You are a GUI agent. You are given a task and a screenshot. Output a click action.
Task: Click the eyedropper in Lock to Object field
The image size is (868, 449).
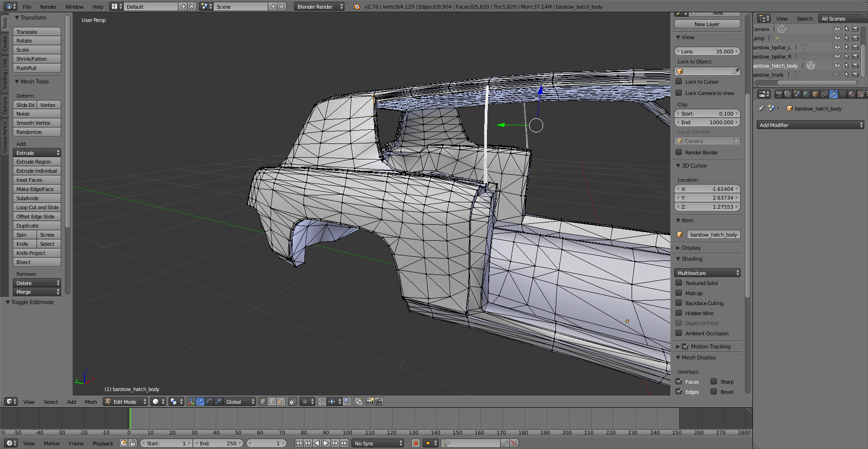[736, 71]
